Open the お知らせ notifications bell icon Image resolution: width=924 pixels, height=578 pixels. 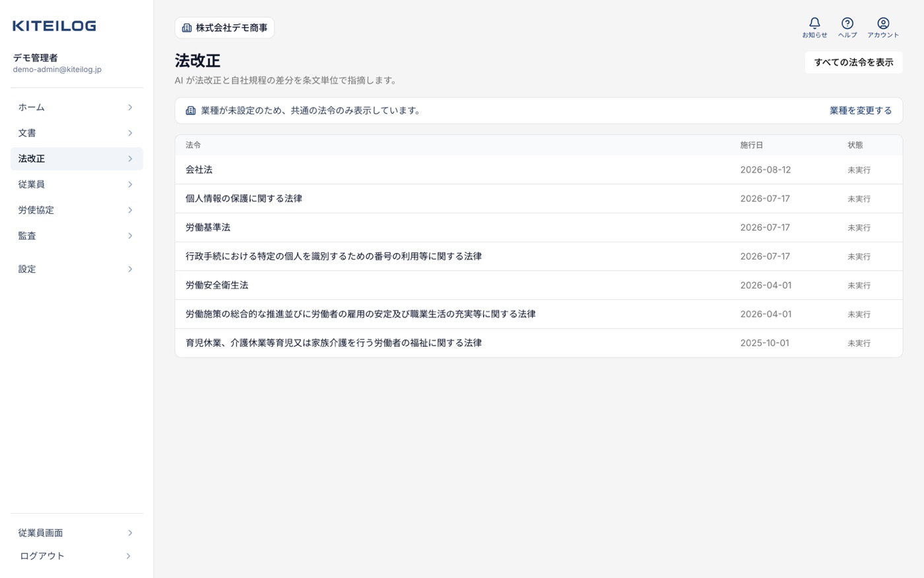(x=814, y=27)
